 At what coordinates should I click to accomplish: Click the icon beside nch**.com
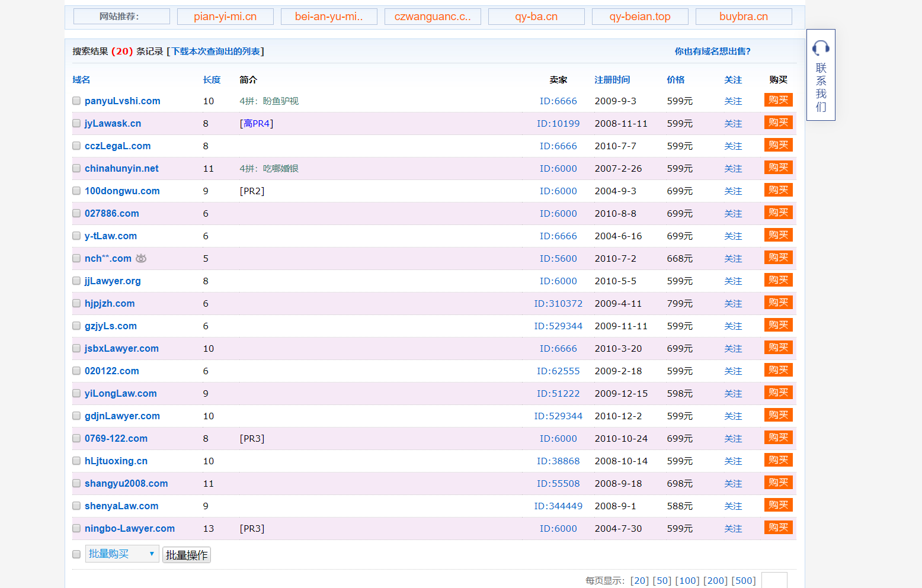tap(141, 258)
